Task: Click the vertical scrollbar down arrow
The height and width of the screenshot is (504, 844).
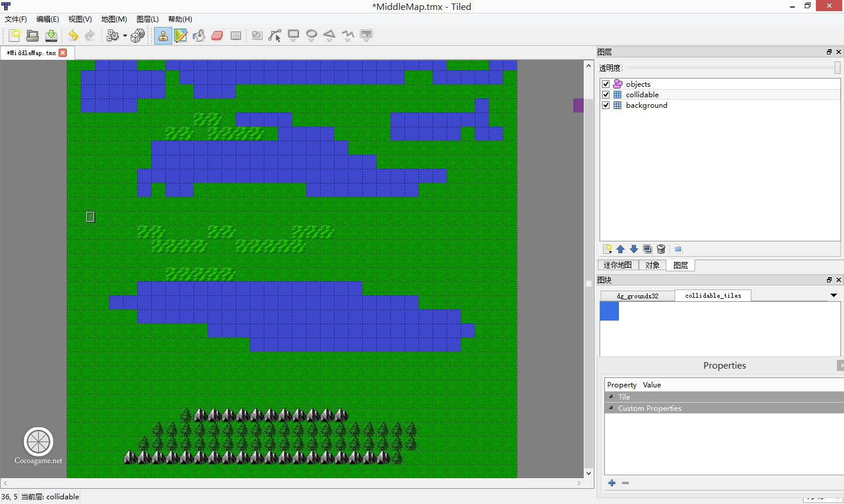Action: (x=588, y=473)
